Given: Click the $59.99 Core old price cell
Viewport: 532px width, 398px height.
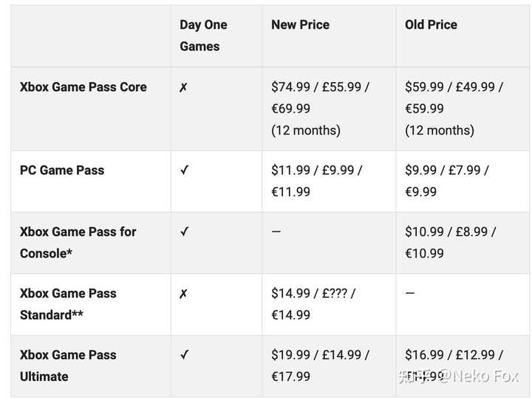Looking at the screenshot, I should point(454,108).
